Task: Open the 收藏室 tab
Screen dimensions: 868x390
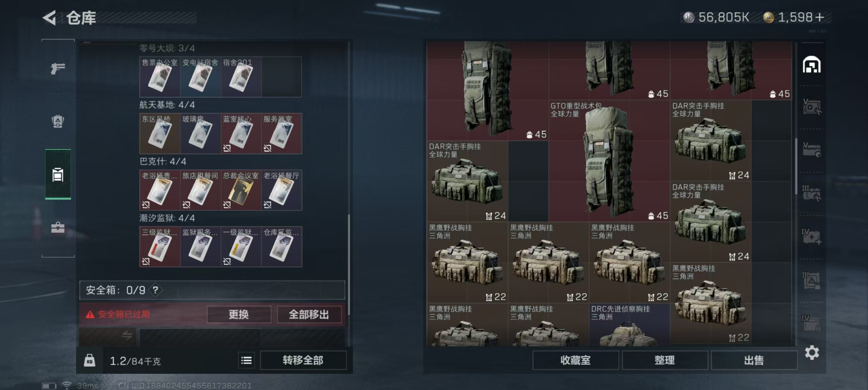Action: click(x=575, y=360)
